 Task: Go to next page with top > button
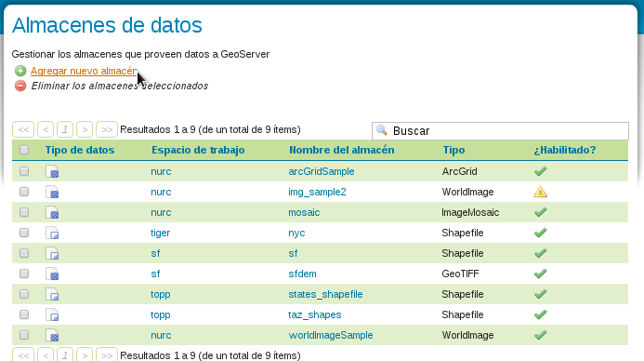[x=85, y=129]
